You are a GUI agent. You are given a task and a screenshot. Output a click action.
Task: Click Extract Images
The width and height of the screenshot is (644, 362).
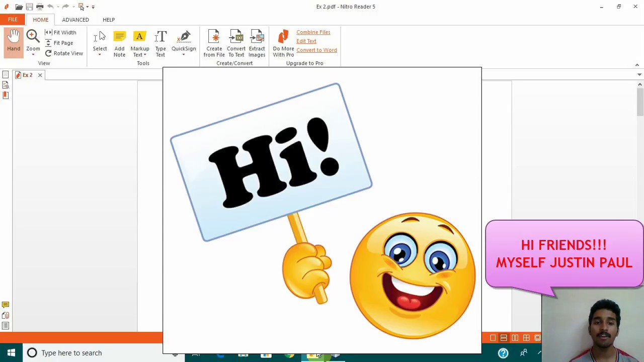[x=257, y=44]
